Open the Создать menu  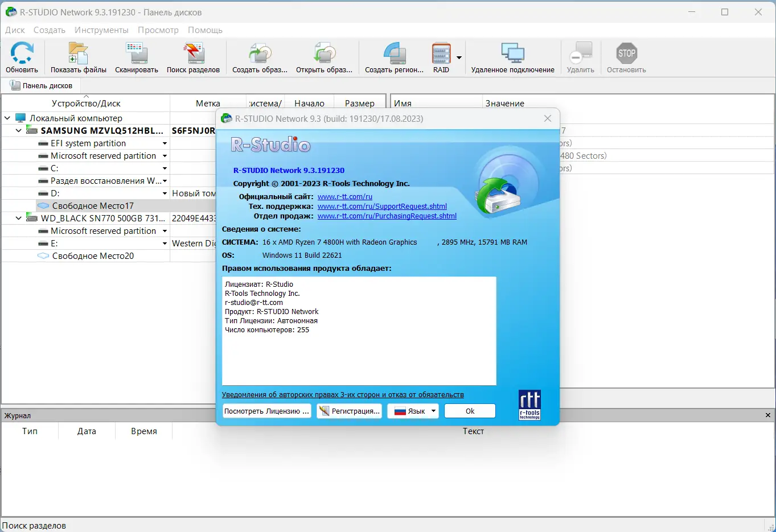(50, 30)
